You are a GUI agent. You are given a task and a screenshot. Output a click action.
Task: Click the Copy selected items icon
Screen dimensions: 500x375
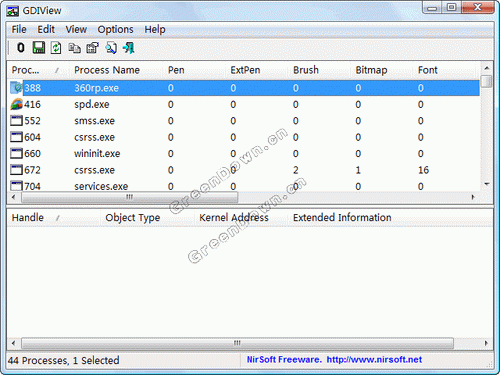point(74,48)
